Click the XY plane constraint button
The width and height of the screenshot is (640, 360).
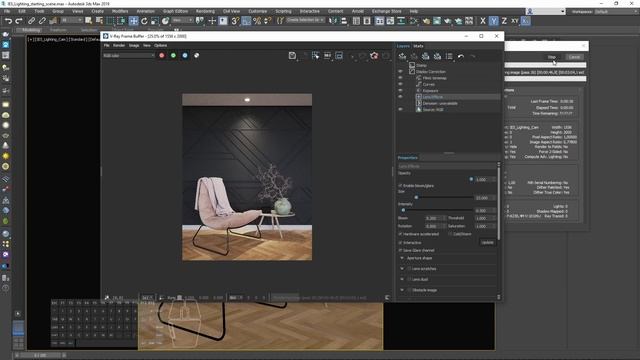515,21
